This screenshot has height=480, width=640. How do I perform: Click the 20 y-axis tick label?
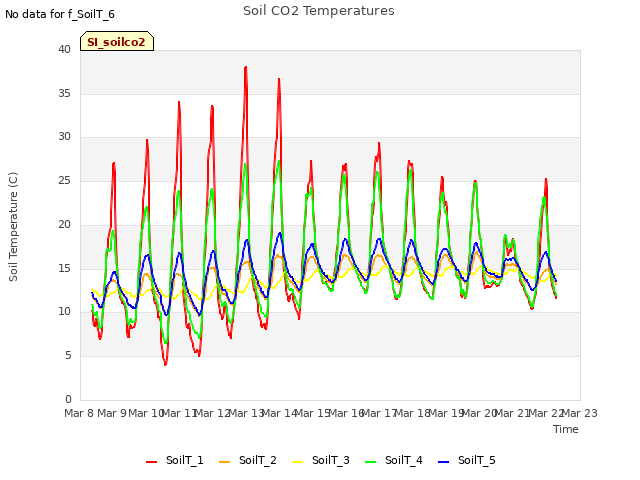[x=64, y=224]
